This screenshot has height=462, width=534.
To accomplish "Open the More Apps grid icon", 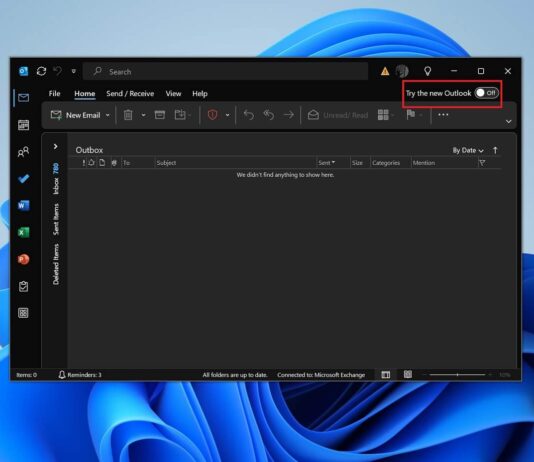I will (23, 313).
